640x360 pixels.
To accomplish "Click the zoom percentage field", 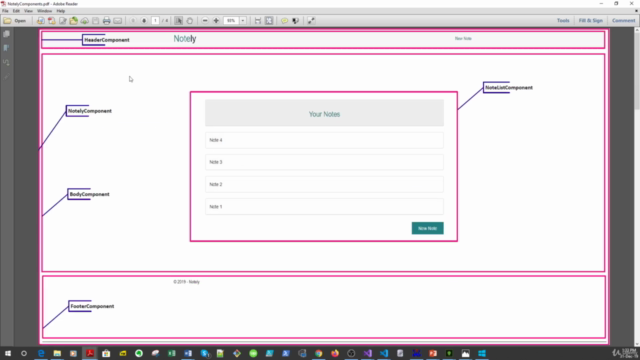I will coord(231,20).
